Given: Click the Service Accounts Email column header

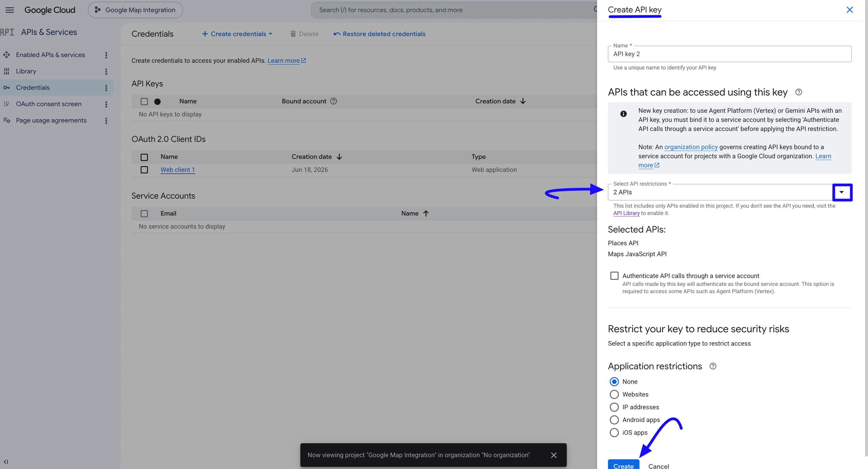Looking at the screenshot, I should pos(168,213).
